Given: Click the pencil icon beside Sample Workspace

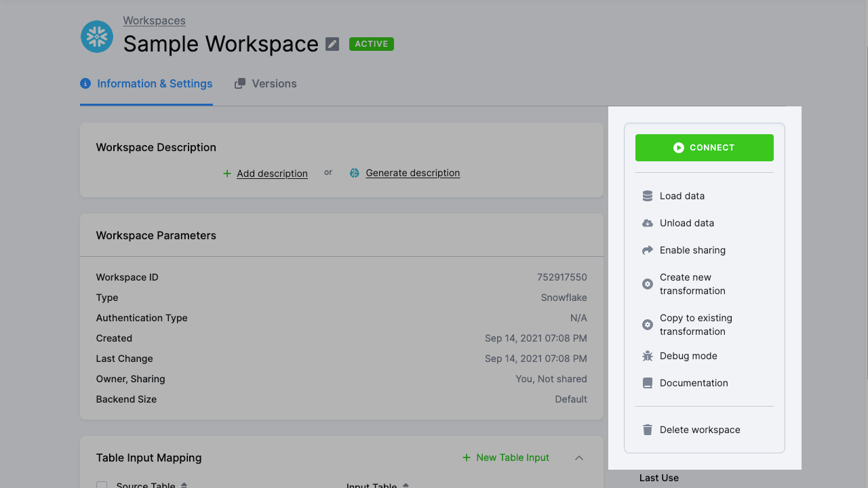Looking at the screenshot, I should coord(332,43).
